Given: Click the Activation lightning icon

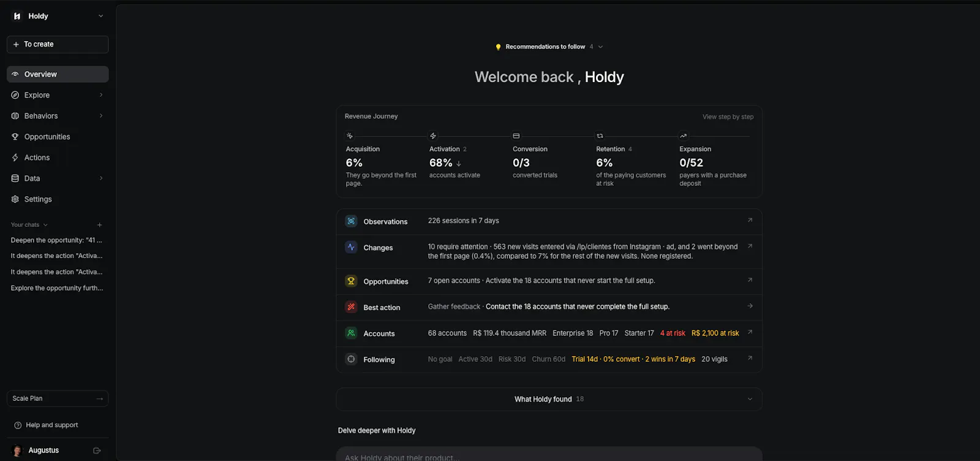Looking at the screenshot, I should pos(433,136).
